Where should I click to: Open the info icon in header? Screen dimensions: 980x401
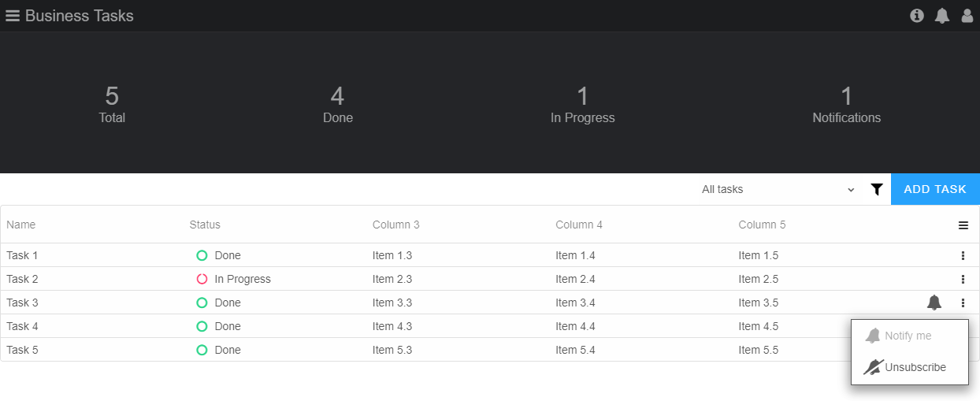(x=917, y=16)
